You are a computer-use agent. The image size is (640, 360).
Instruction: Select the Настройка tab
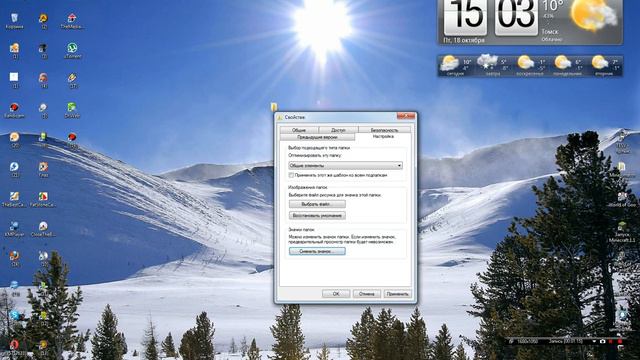point(383,137)
